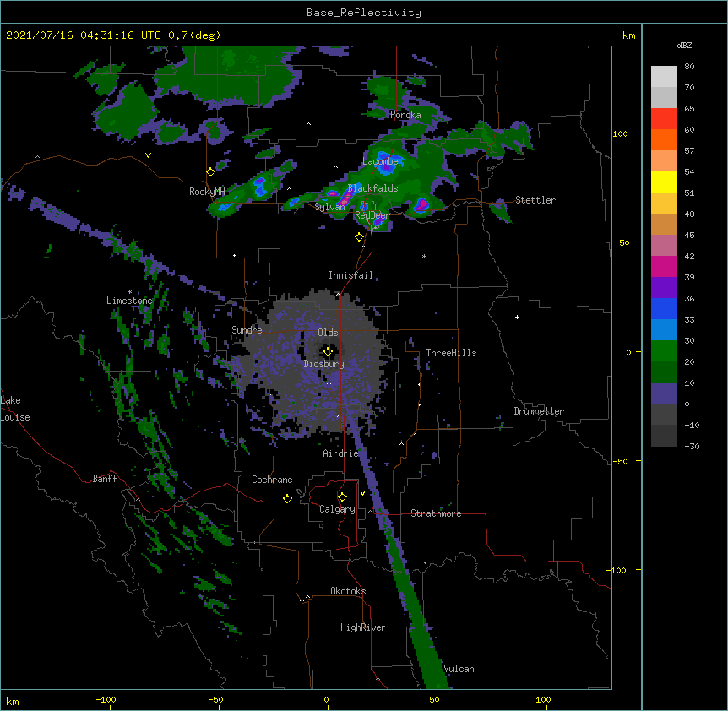728x711 pixels.
Task: Click the yellow V marker northwest of RockyMH
Action: (148, 155)
